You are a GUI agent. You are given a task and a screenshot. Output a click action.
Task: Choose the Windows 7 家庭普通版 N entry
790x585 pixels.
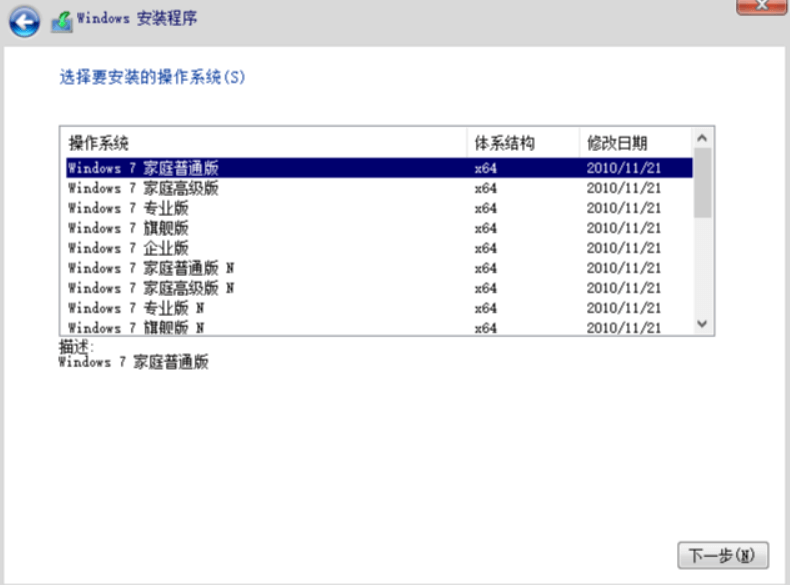150,268
